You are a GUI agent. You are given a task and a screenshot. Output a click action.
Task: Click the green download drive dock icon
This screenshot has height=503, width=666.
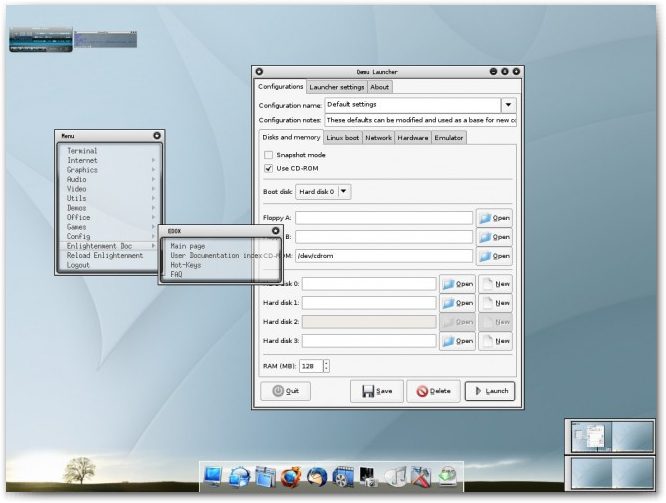(x=447, y=477)
